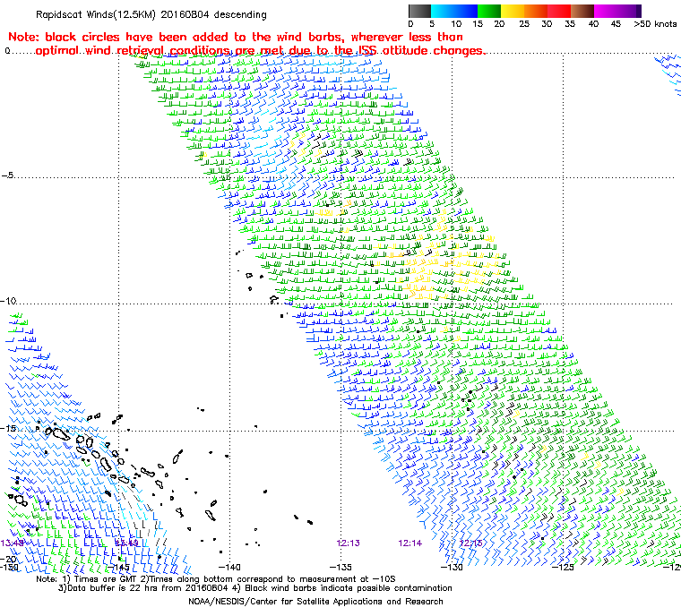
Task: Click the red note line starting 'Note: black circles'
Action: [x=236, y=37]
